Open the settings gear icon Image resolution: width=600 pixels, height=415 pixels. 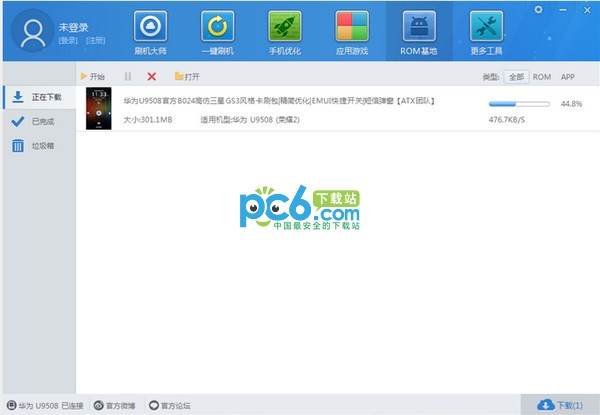pos(538,10)
